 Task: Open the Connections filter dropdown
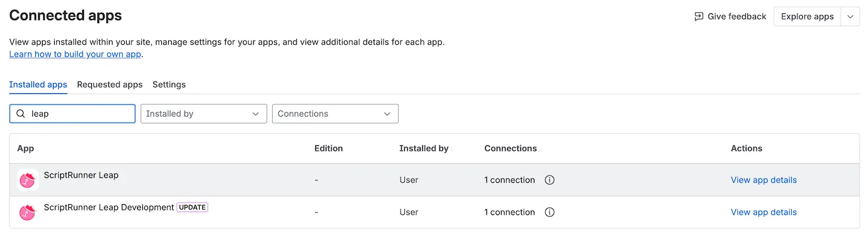point(335,114)
